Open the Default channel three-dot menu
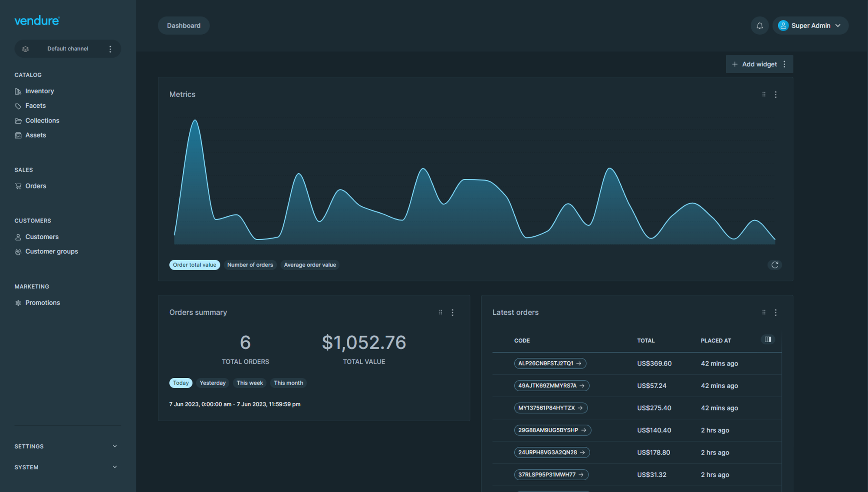868x492 pixels. click(110, 49)
